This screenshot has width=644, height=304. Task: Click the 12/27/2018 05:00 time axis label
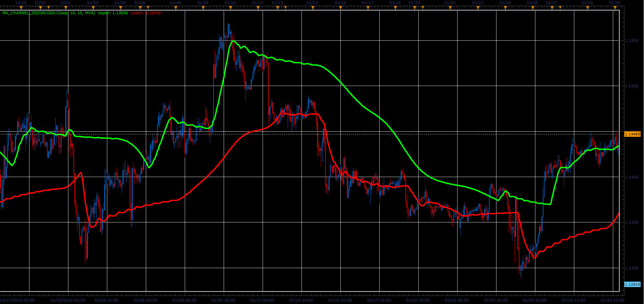17,300
